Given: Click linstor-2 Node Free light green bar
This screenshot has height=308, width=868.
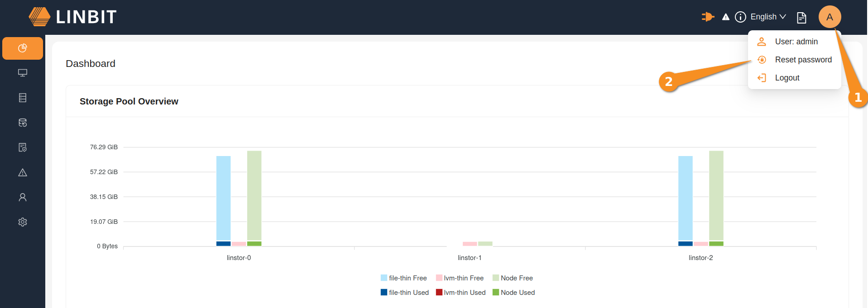Looking at the screenshot, I should [x=716, y=195].
